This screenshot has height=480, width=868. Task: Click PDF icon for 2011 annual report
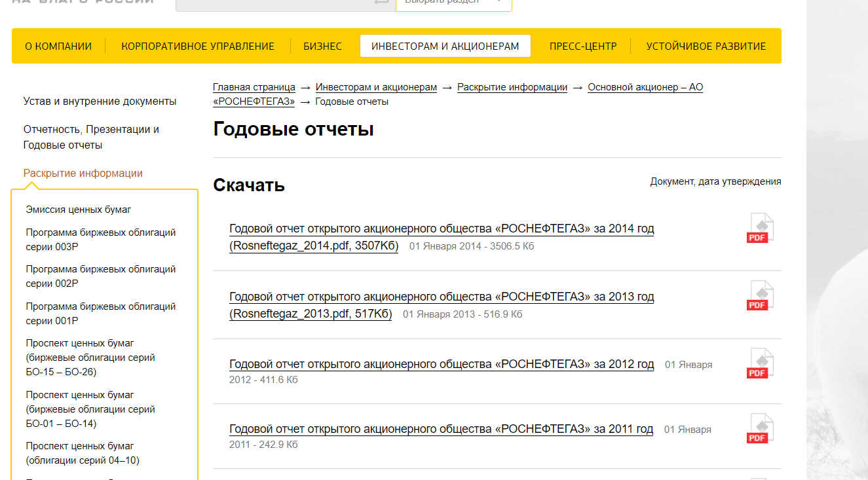760,429
